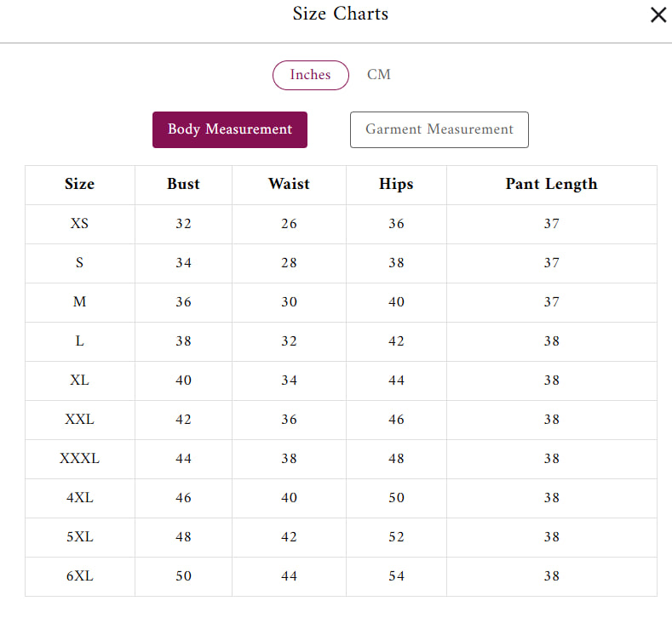This screenshot has width=672, height=618.
Task: Select the XL size row label
Action: point(79,381)
